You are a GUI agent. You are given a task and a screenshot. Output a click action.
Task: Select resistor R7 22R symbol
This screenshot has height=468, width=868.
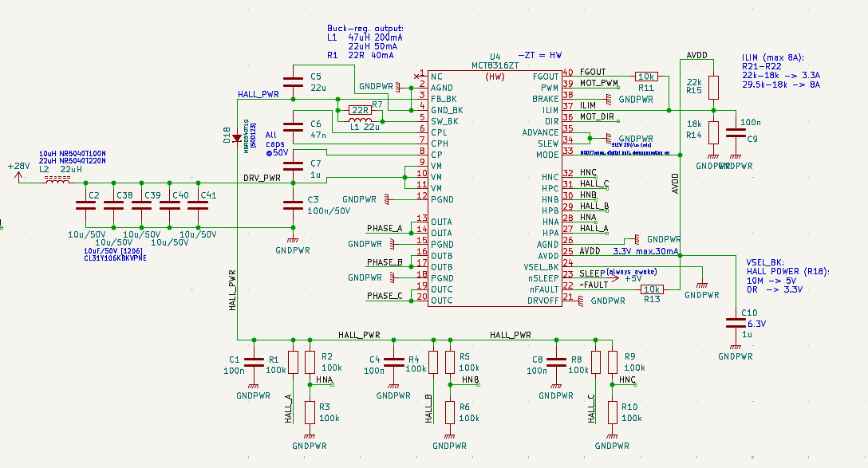tap(361, 110)
